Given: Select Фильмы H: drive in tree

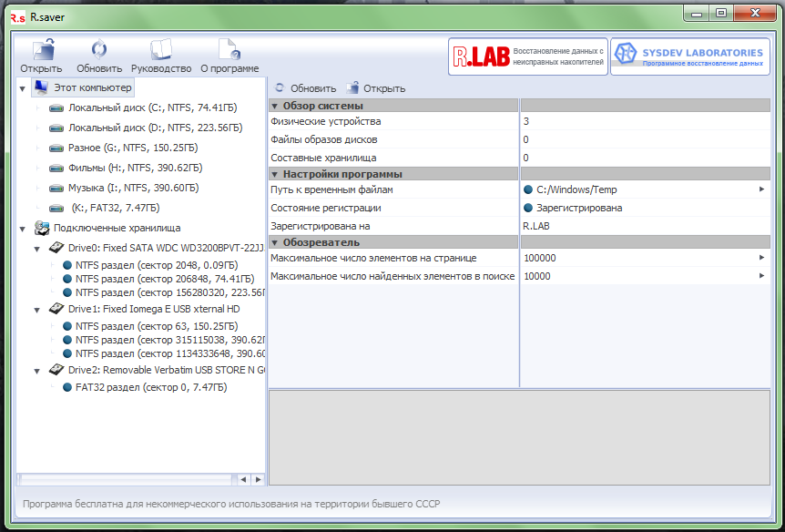Looking at the screenshot, I should (134, 168).
